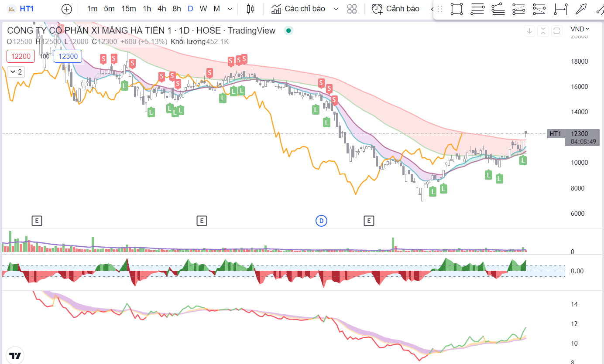Select the horizontal line drawing tool
The width and height of the screenshot is (604, 364).
[477, 9]
